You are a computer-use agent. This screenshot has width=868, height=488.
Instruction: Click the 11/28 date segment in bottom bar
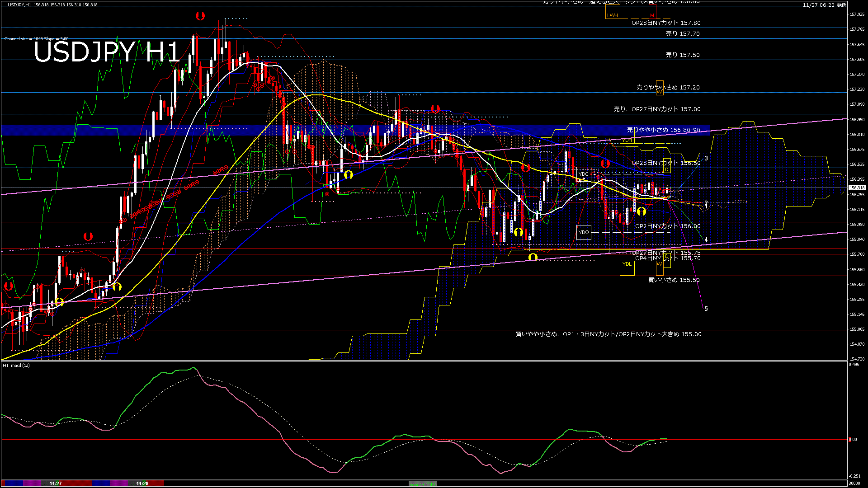(142, 483)
